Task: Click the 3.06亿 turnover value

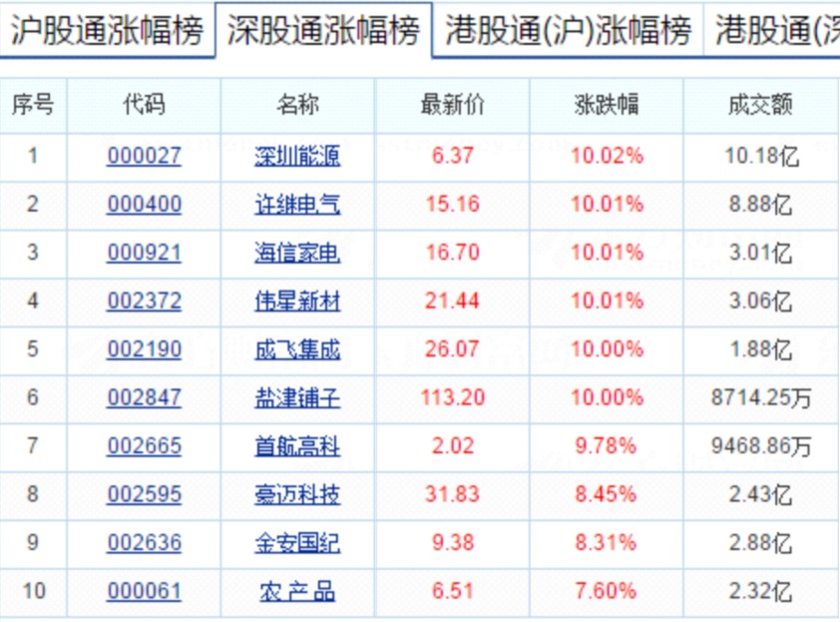Action: [761, 301]
